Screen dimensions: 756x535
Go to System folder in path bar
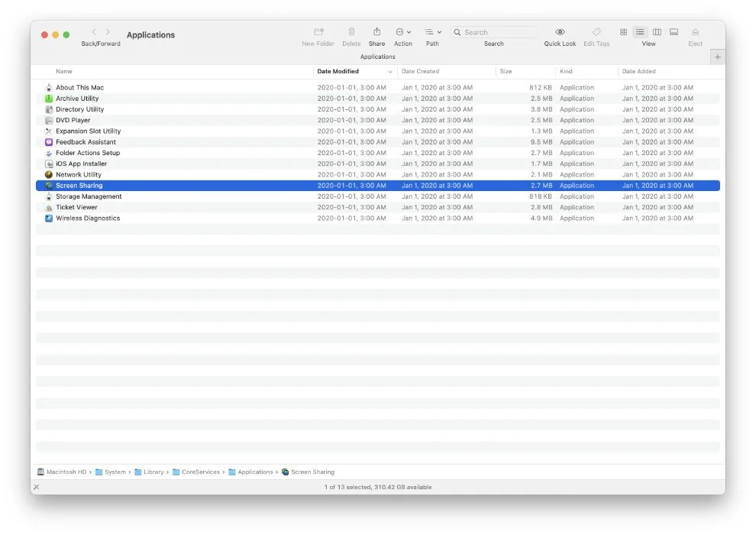[111, 472]
